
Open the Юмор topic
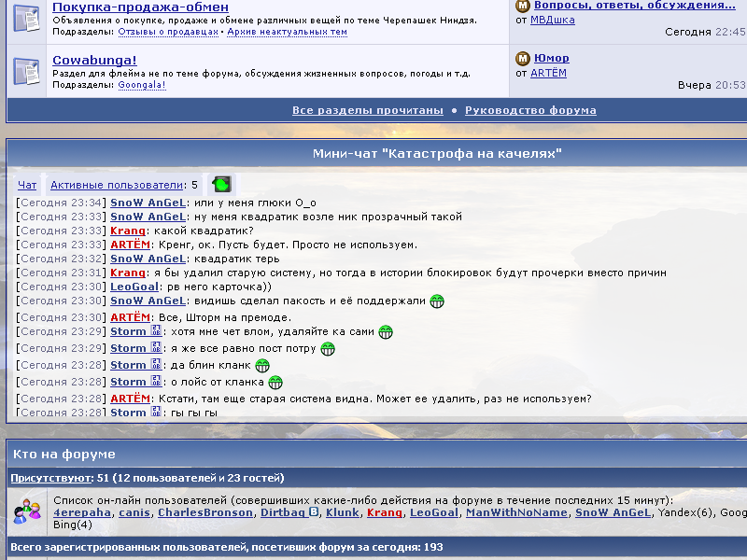click(x=552, y=58)
